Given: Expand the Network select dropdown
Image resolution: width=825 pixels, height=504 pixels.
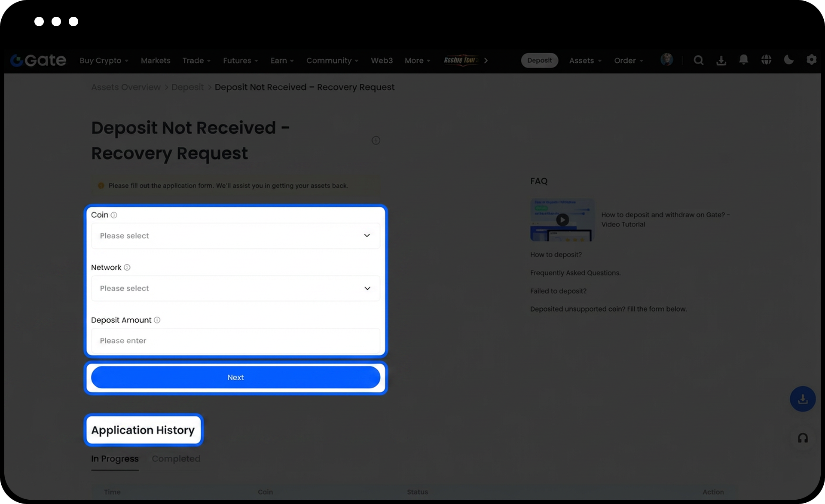Looking at the screenshot, I should click(235, 288).
